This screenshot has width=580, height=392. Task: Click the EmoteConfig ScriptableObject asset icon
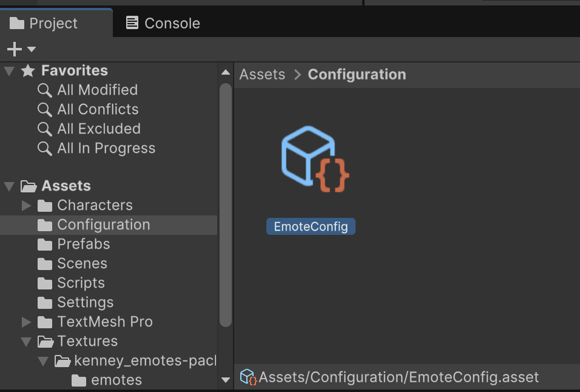tap(314, 160)
